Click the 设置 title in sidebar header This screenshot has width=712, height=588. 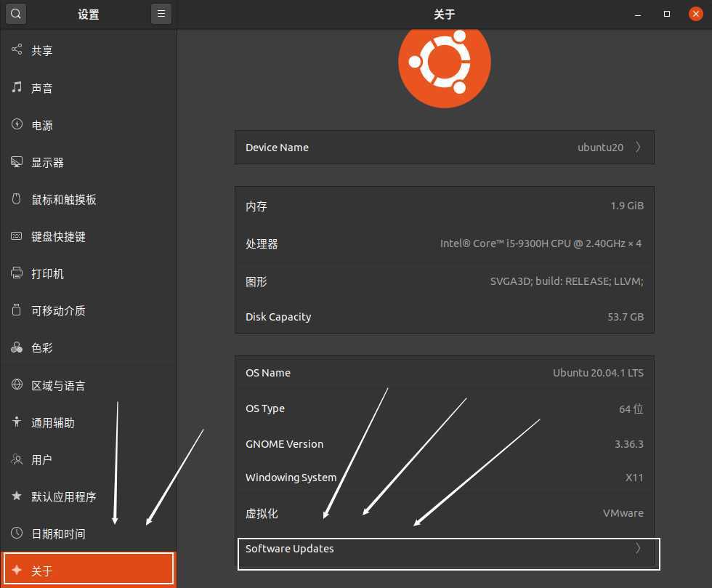pyautogui.click(x=88, y=15)
